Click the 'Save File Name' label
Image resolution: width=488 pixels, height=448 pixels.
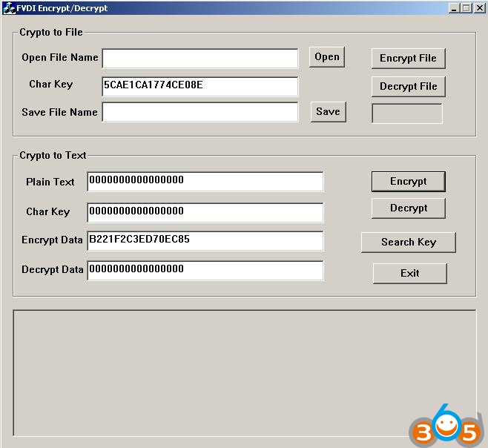point(59,112)
